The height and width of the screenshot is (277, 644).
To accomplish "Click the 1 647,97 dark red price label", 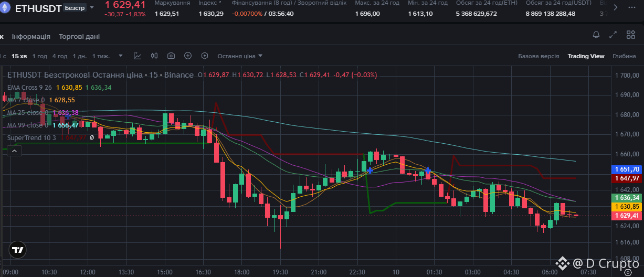I will (627, 178).
